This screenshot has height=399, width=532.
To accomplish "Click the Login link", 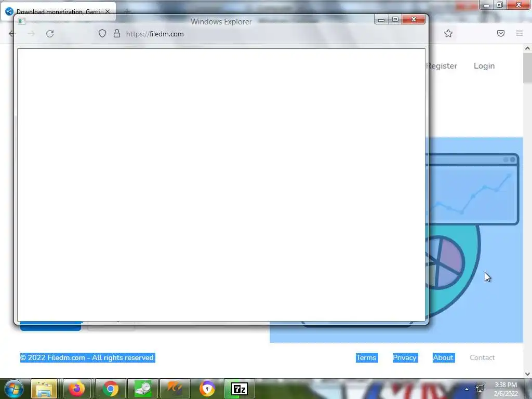I will [484, 66].
